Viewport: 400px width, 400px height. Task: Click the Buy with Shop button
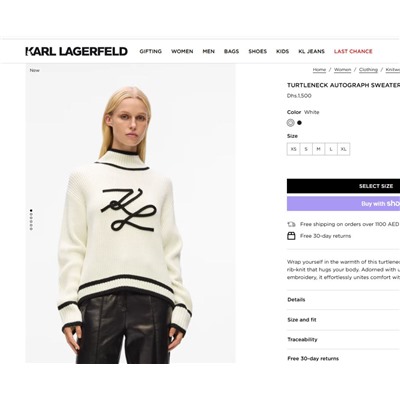click(343, 203)
